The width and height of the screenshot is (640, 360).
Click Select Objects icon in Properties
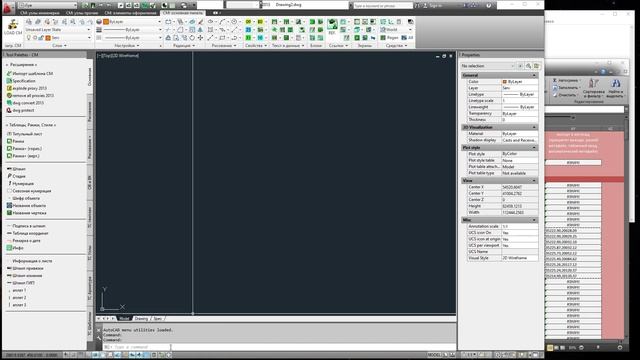tap(528, 66)
